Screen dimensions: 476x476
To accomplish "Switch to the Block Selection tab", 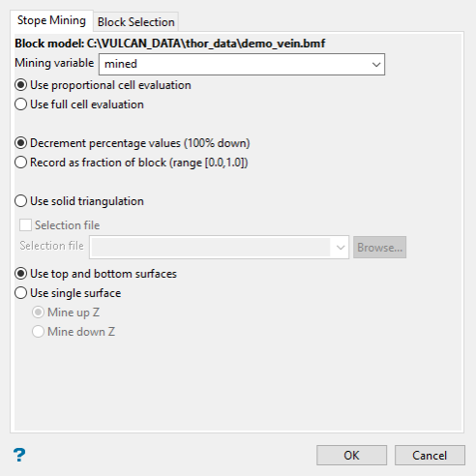I will click(135, 22).
